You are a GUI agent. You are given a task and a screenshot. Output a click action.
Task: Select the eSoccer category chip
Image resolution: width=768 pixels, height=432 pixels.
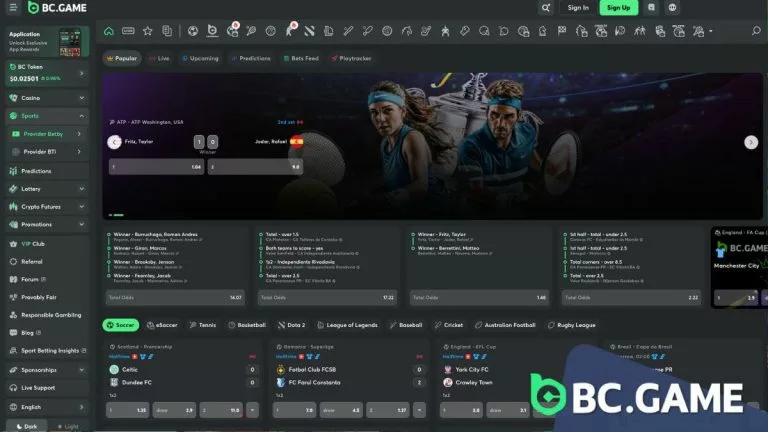pyautogui.click(x=162, y=325)
